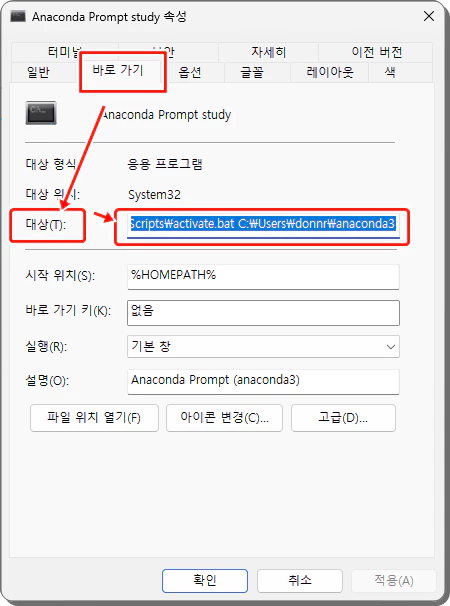This screenshot has width=450, height=606.
Task: Switch to the 일반 tab
Action: [x=38, y=72]
